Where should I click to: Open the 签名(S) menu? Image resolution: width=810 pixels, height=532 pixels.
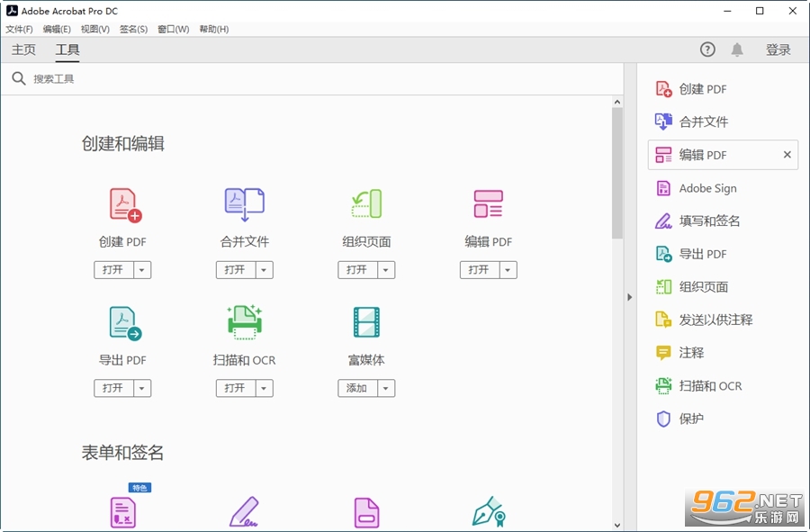coord(134,30)
